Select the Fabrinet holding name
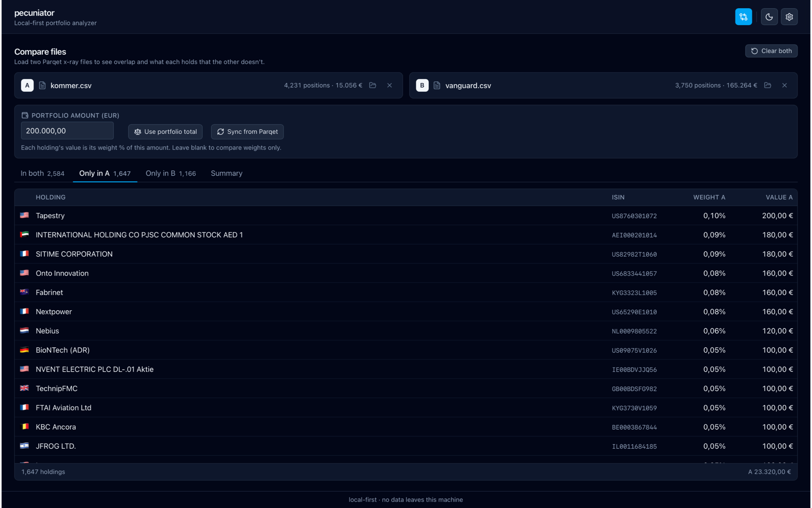The image size is (812, 508). pyautogui.click(x=49, y=293)
